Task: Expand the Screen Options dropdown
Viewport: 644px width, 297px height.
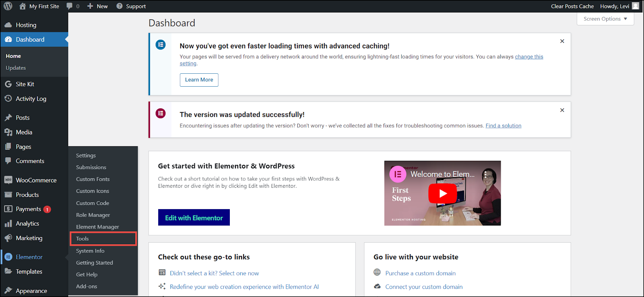Action: tap(605, 19)
